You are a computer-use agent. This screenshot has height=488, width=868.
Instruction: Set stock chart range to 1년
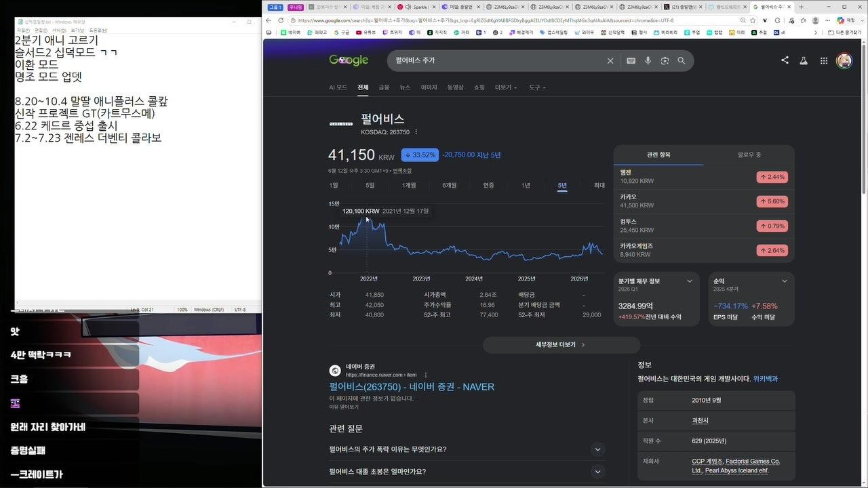click(526, 185)
